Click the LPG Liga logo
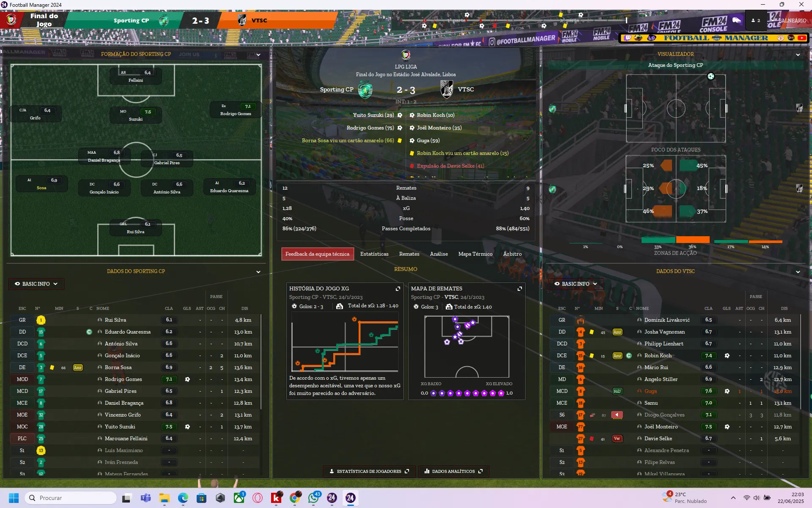This screenshot has width=812, height=508. click(406, 55)
